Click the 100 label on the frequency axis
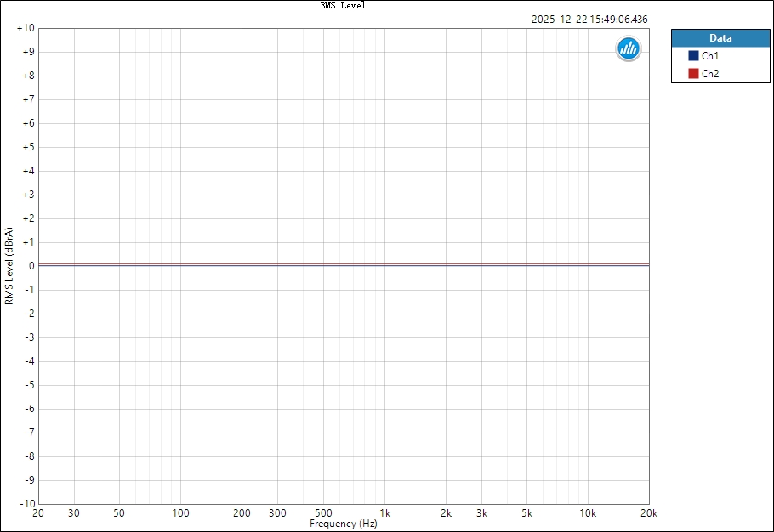Screen dimensions: 774x532 tap(180, 513)
